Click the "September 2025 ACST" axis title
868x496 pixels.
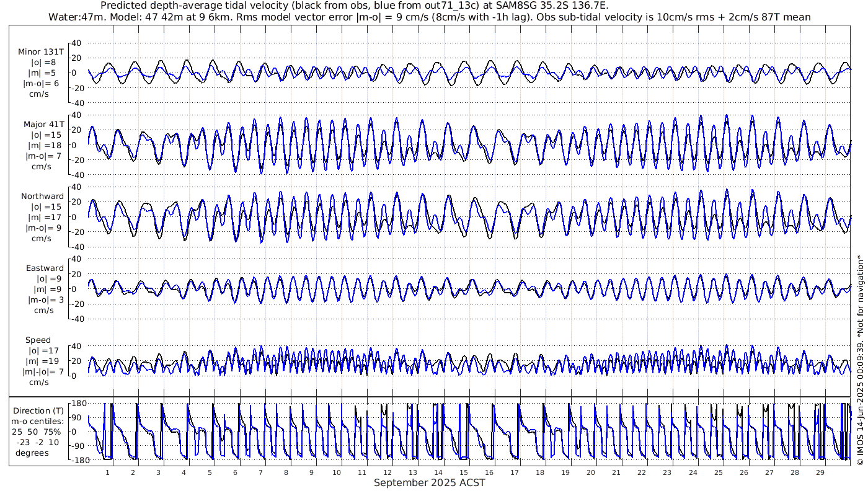(429, 482)
